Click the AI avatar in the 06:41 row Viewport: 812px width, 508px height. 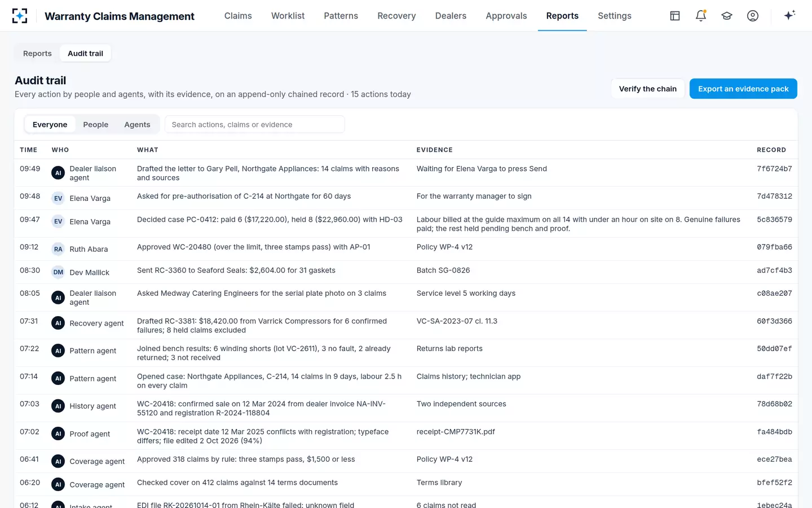pyautogui.click(x=58, y=461)
